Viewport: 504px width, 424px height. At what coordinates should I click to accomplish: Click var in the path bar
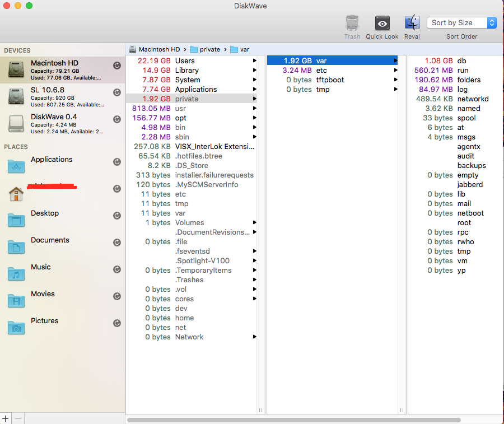coord(240,49)
